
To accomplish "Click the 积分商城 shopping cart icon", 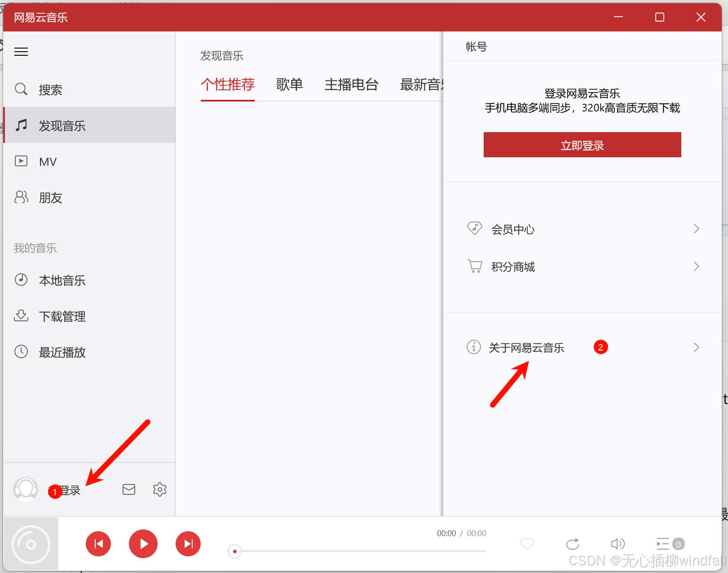I will click(x=475, y=266).
